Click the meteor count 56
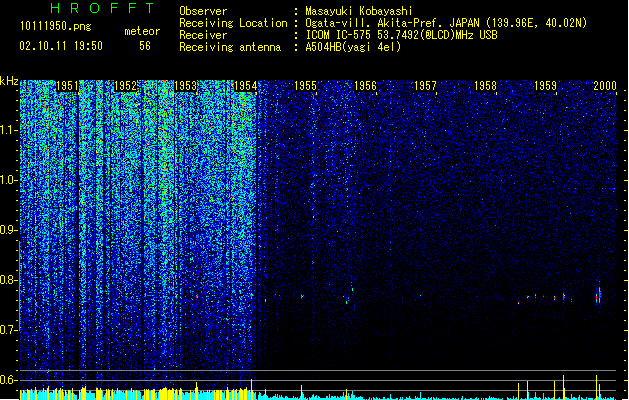 point(145,46)
